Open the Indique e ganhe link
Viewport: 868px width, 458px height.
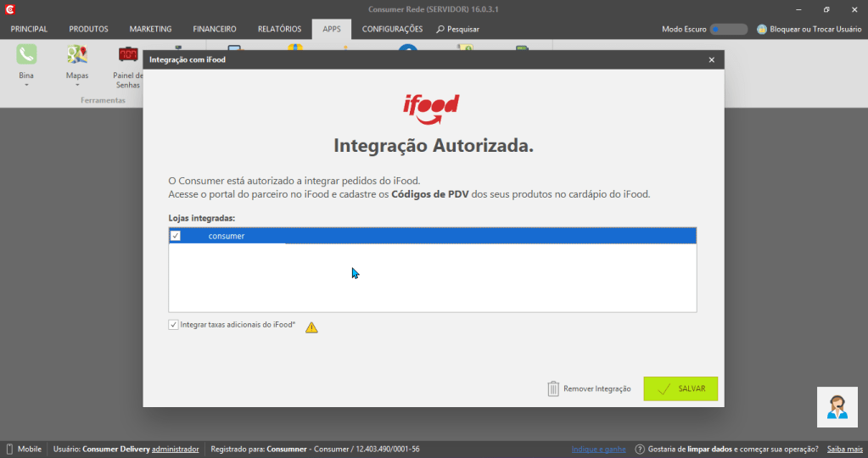pos(598,450)
